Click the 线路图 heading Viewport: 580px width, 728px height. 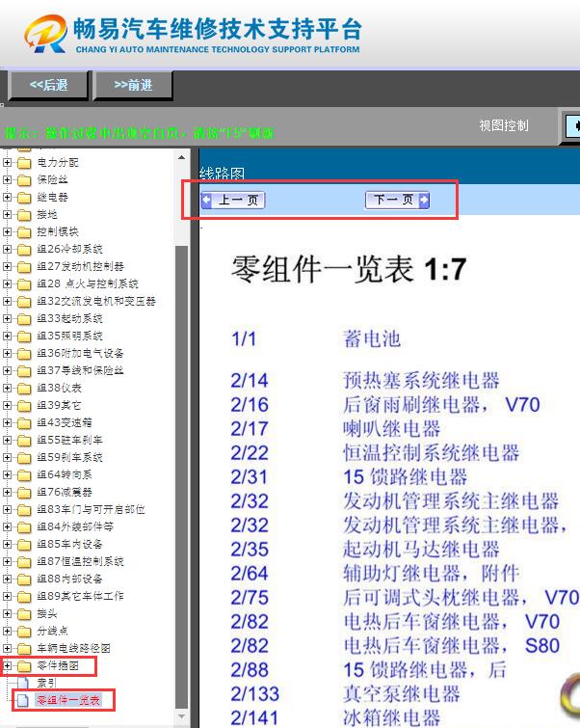[222, 174]
